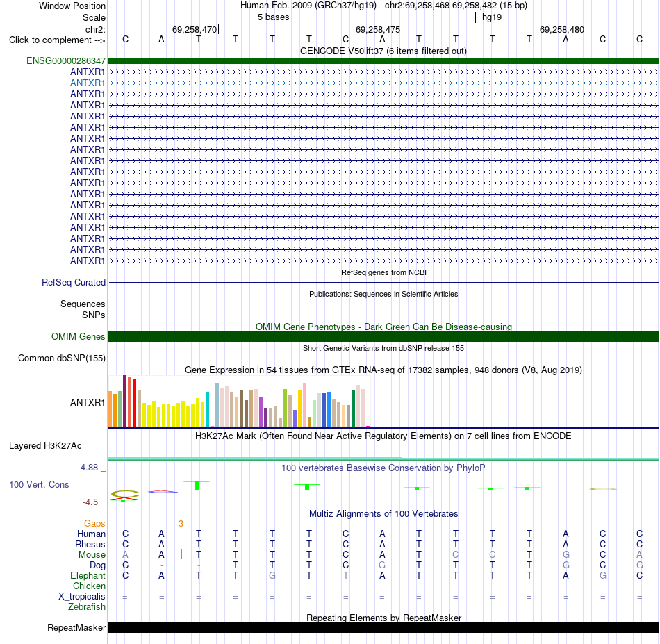
Task: Click the ANTXR1 label beside the GTEx expression chart
Action: tap(88, 402)
